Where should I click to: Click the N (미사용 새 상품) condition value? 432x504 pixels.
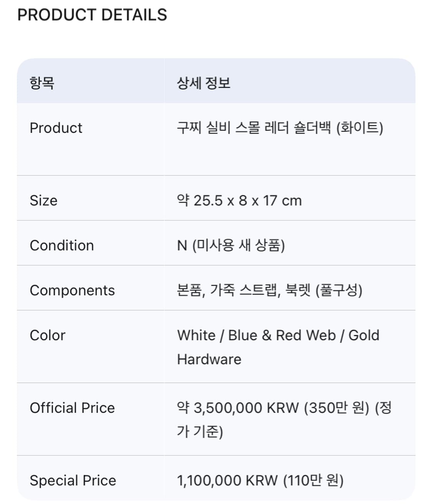pyautogui.click(x=231, y=246)
